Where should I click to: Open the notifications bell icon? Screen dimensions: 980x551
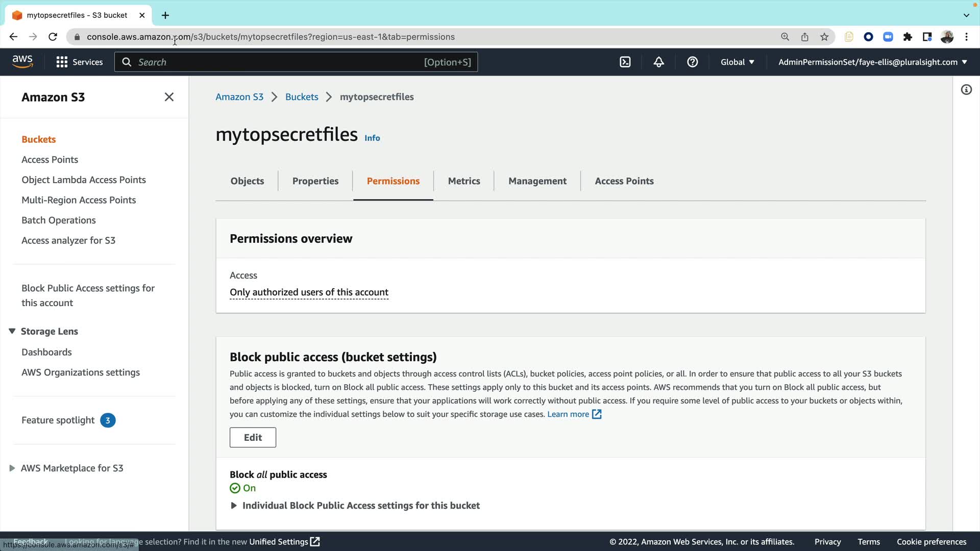pos(659,62)
